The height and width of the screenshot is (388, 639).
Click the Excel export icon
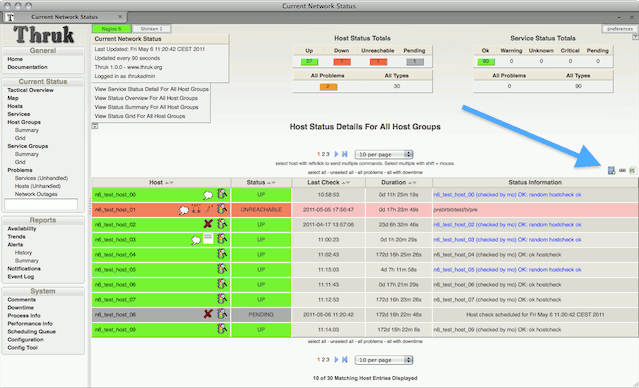[632, 170]
